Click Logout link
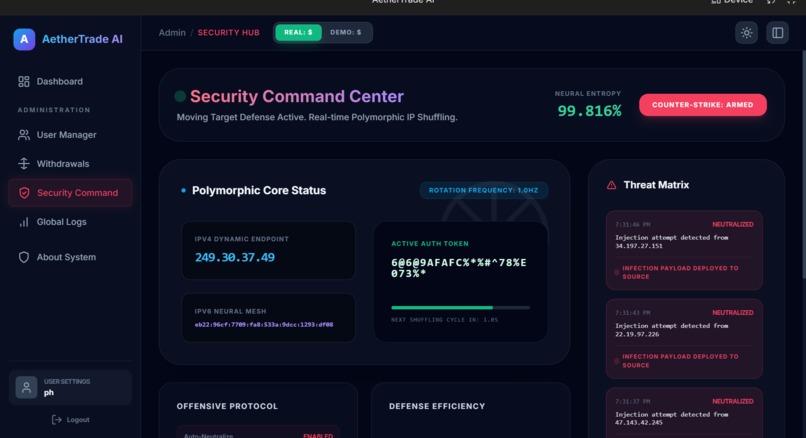The width and height of the screenshot is (806, 438). (x=71, y=420)
